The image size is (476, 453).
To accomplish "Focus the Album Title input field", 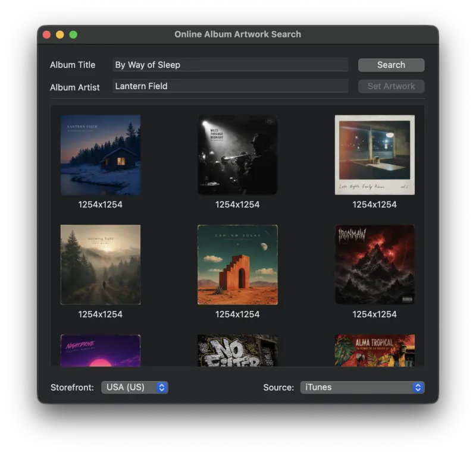I will coord(230,65).
